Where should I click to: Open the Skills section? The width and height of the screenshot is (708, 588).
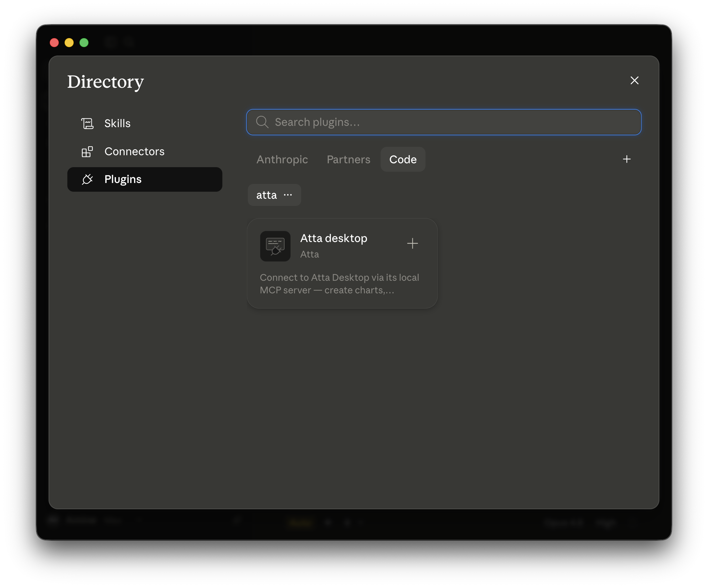pyautogui.click(x=145, y=123)
